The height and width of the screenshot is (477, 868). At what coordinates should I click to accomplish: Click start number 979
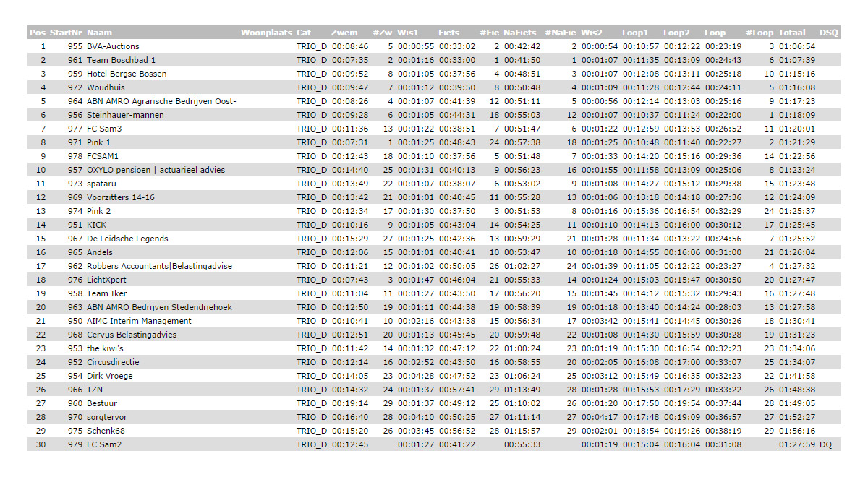click(x=75, y=444)
